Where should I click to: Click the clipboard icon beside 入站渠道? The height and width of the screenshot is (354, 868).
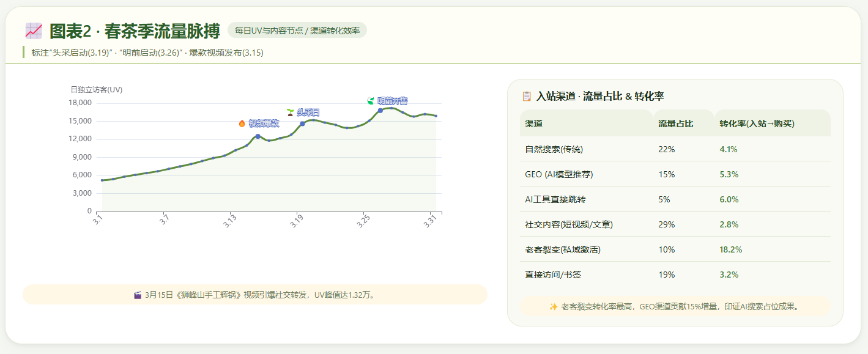[527, 96]
